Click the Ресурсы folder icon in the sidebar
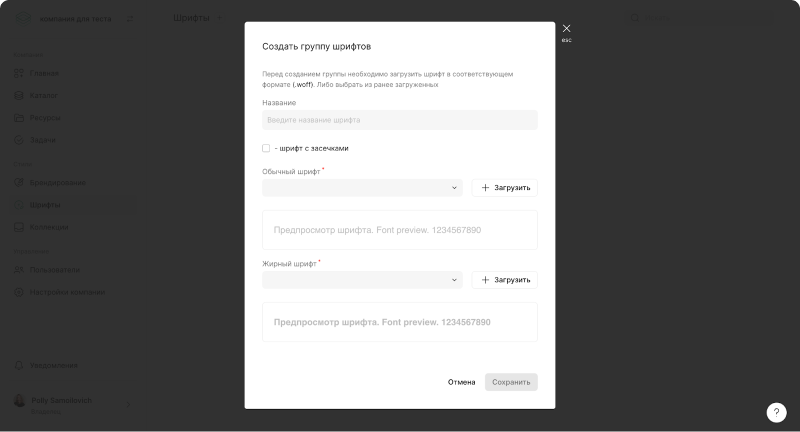Image resolution: width=800 pixels, height=432 pixels. (19, 118)
